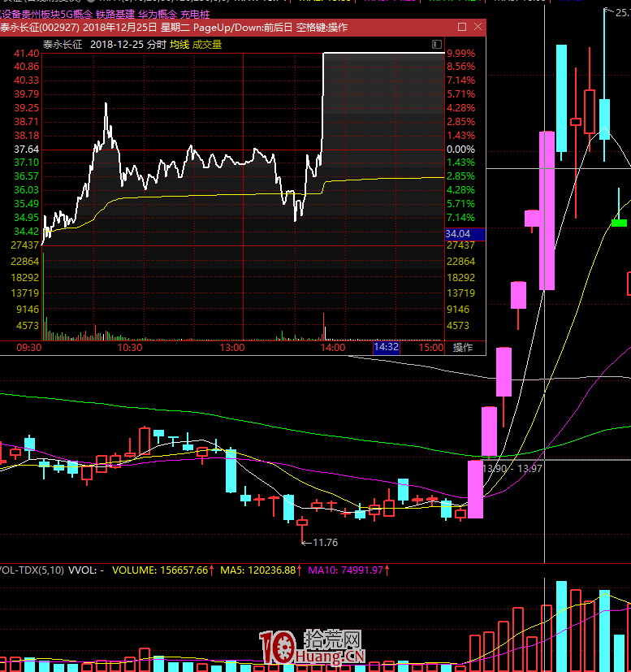Click the 11.76 low price annotation
The width and height of the screenshot is (631, 672).
point(325,543)
